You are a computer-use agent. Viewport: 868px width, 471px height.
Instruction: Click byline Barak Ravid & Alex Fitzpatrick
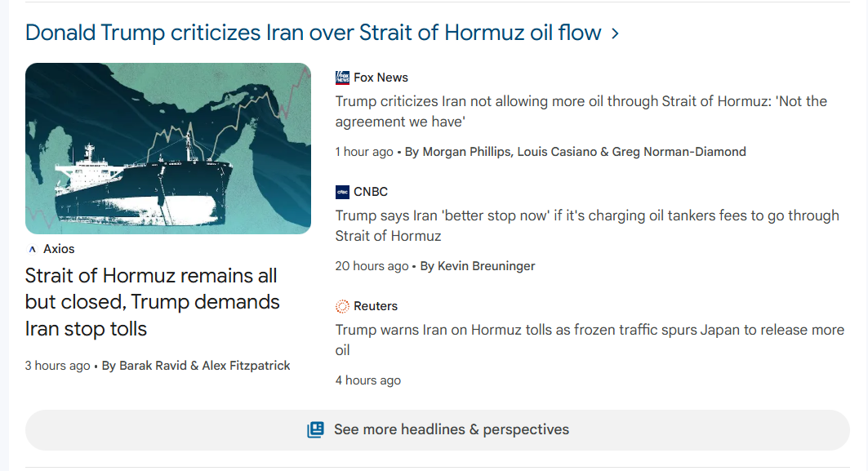click(195, 366)
